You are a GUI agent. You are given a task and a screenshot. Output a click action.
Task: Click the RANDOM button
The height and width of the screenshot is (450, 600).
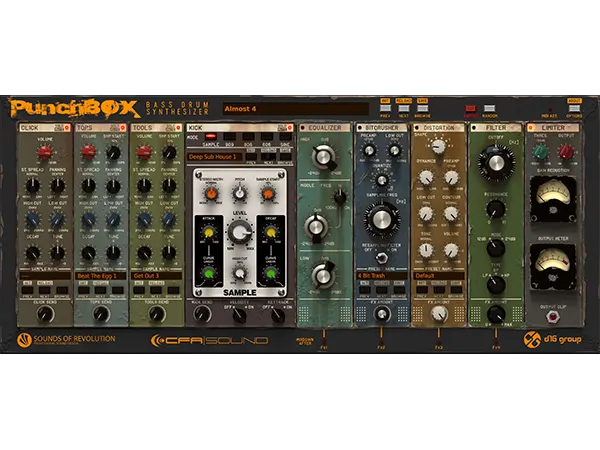(x=489, y=109)
